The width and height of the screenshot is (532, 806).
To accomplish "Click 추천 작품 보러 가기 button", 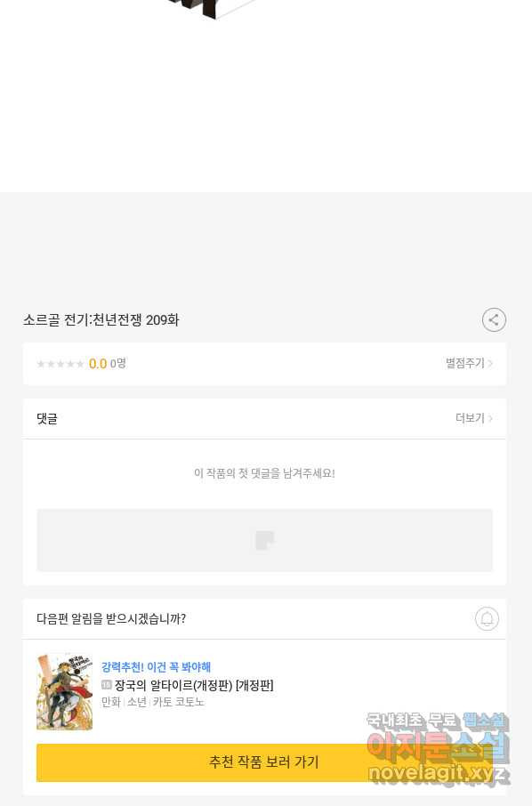I will [x=265, y=762].
